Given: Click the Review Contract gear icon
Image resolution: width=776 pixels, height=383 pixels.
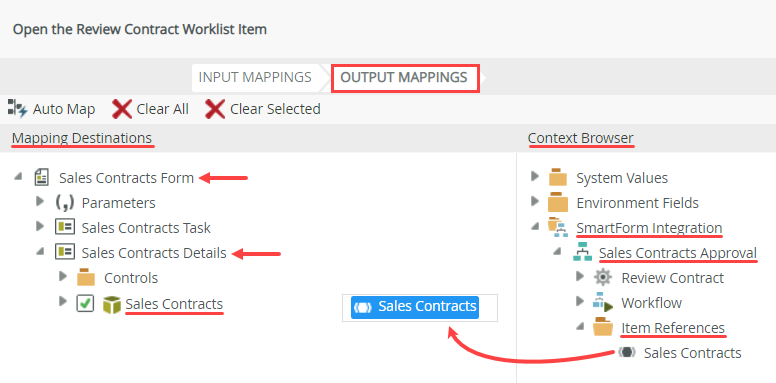Looking at the screenshot, I should 603,278.
